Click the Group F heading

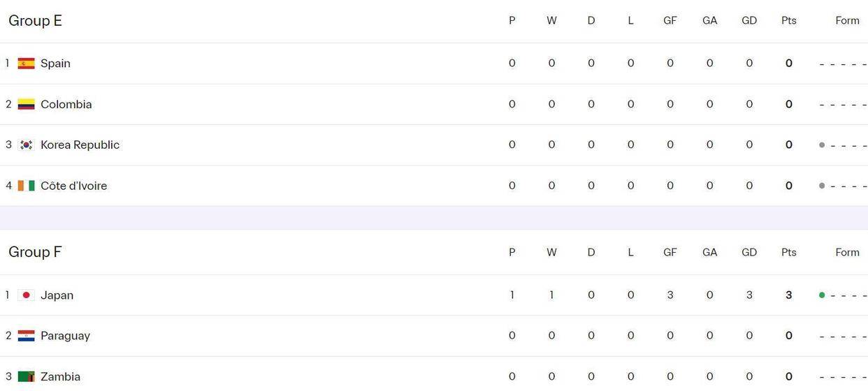(x=35, y=252)
